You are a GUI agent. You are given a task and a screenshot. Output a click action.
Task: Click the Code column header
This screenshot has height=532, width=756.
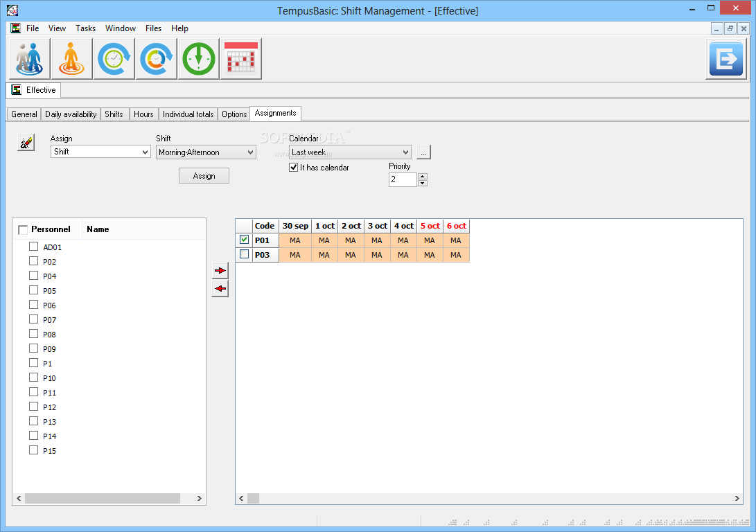point(265,226)
